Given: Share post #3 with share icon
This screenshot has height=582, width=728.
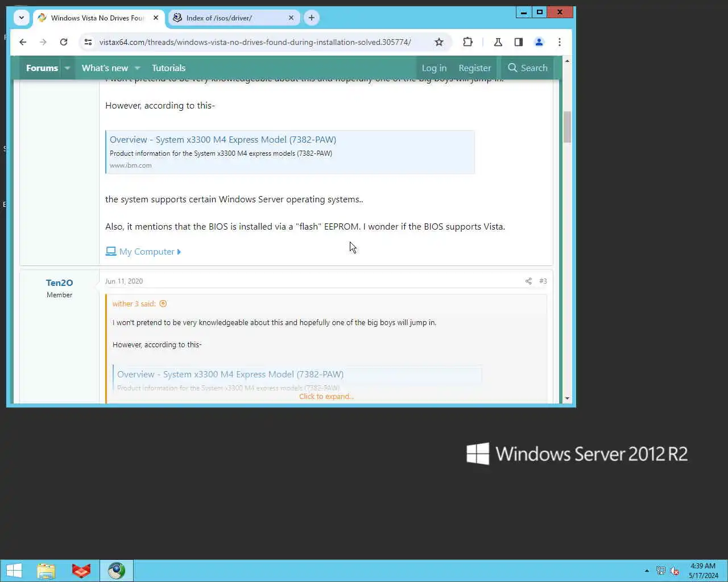Looking at the screenshot, I should [x=528, y=281].
